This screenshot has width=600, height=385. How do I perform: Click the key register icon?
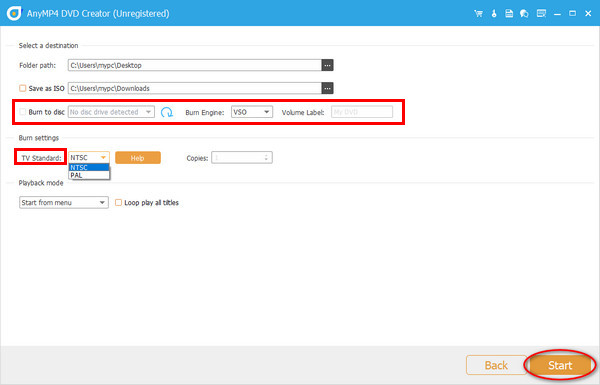tap(494, 14)
